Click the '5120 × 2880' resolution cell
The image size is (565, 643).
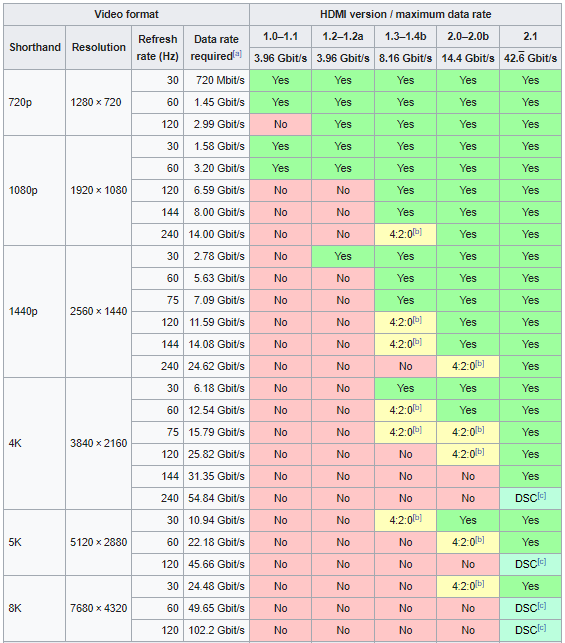click(x=99, y=542)
